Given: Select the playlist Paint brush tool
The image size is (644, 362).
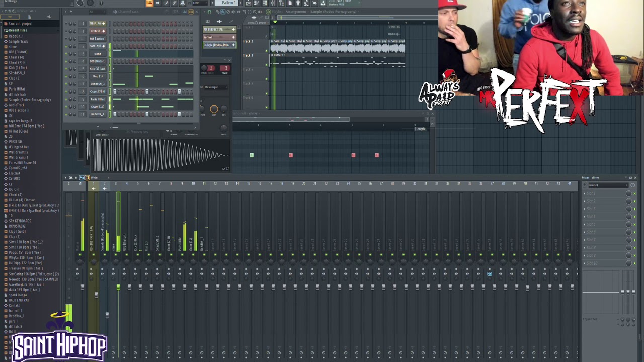Looking at the screenshot, I should point(223,12).
